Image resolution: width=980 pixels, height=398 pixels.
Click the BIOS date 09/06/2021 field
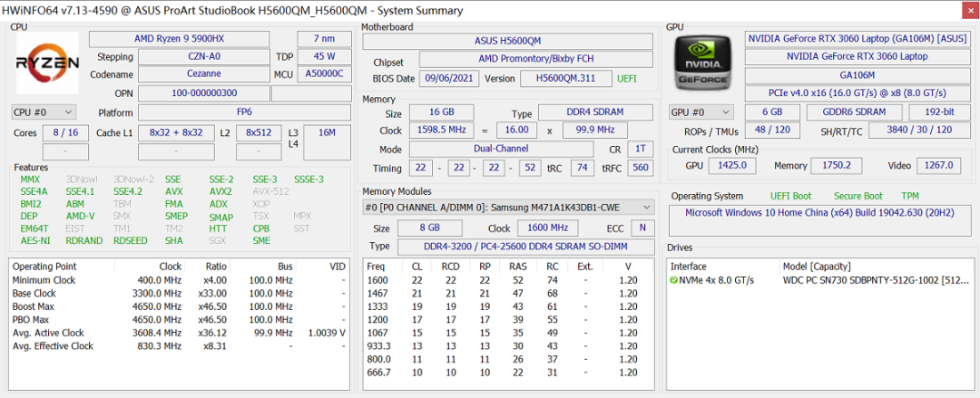[451, 79]
